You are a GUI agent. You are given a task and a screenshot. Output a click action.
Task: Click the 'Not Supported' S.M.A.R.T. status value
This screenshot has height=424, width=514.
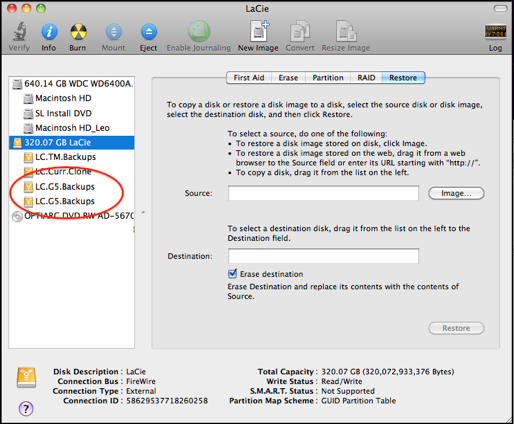coord(348,391)
